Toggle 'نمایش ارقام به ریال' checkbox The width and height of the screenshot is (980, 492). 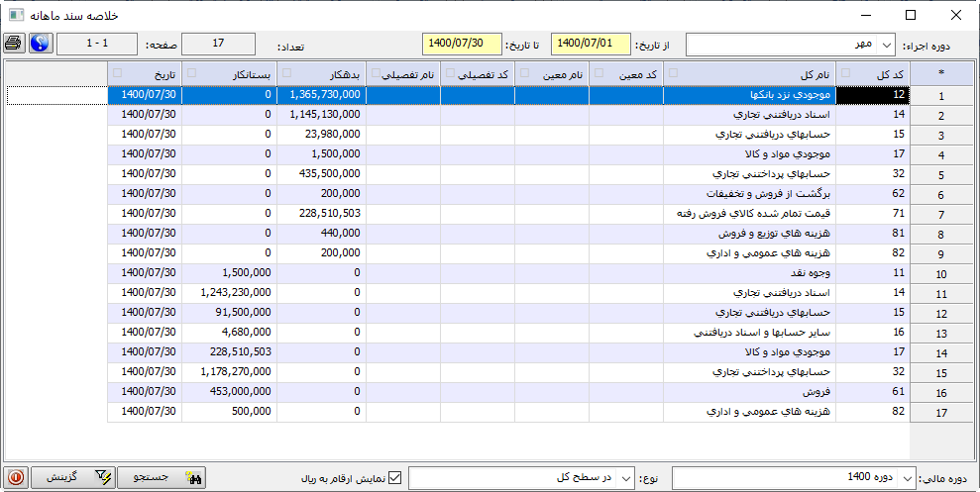coord(395,478)
